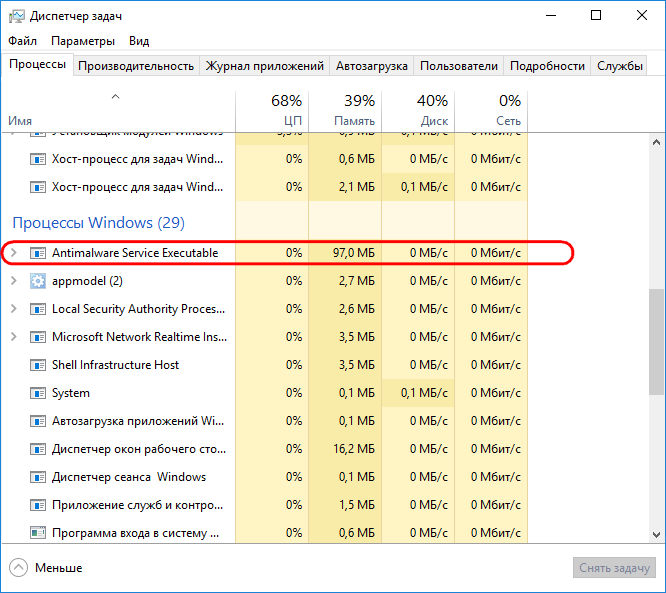Expand the appmodel (2) process group
666x593 pixels.
pos(14,281)
